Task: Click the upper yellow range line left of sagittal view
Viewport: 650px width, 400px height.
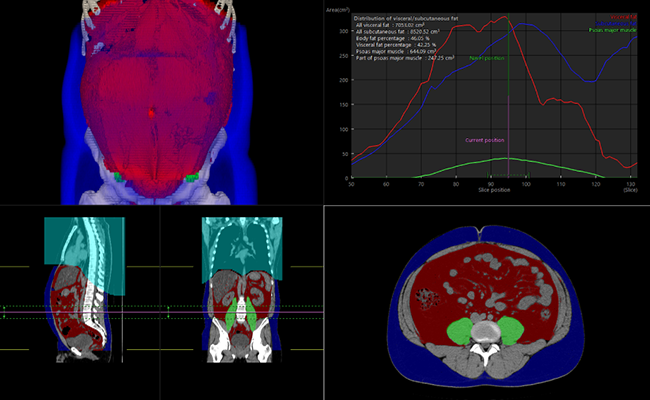Action: (x=20, y=267)
